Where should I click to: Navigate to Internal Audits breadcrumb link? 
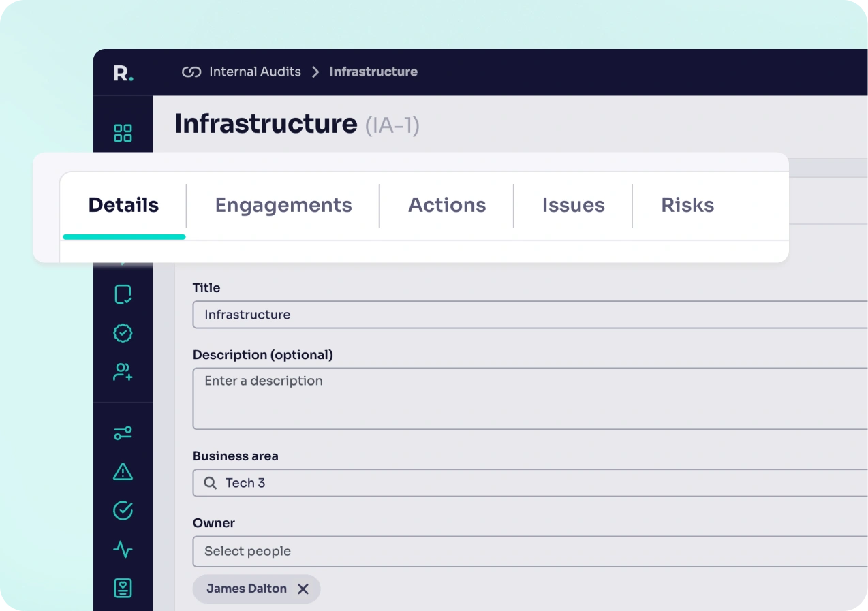pyautogui.click(x=255, y=72)
